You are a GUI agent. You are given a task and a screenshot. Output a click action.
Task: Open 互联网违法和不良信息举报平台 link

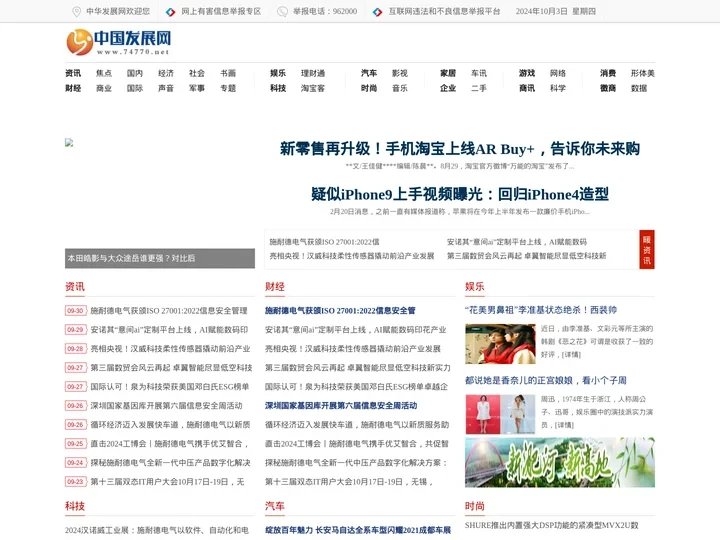point(444,11)
